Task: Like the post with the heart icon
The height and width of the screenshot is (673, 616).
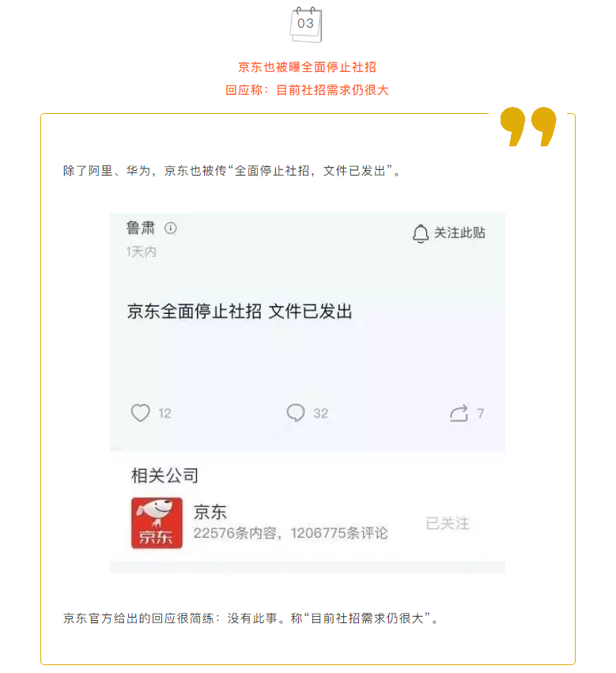Action: (x=141, y=413)
